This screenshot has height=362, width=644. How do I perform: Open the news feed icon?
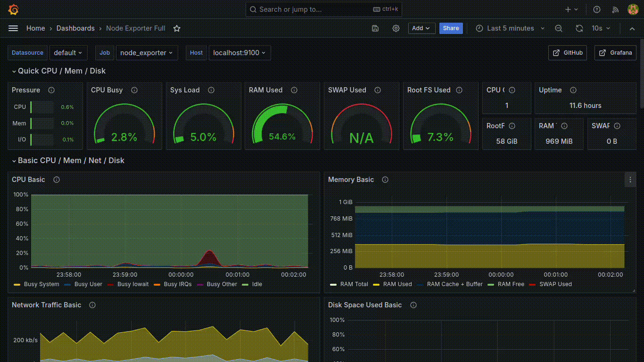click(615, 9)
